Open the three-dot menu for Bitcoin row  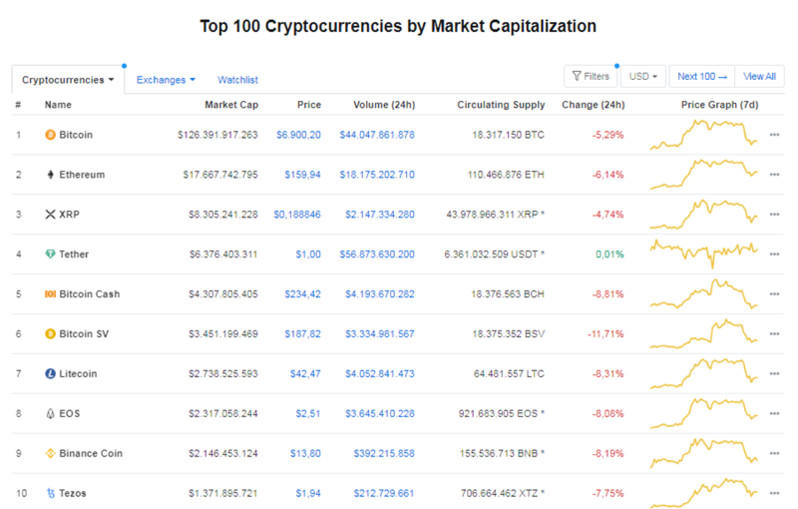774,135
